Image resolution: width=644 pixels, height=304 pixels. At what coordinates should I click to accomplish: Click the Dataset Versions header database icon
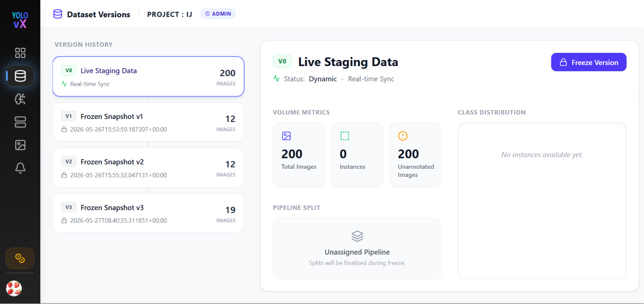click(58, 14)
